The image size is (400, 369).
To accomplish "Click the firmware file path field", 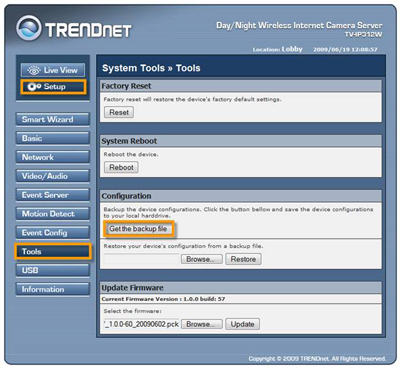I will tap(142, 324).
